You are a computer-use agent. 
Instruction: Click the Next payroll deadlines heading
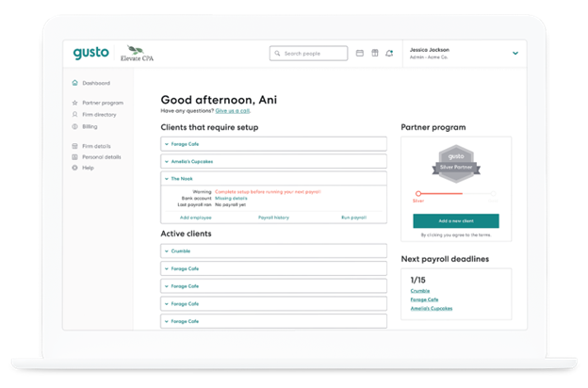tap(445, 259)
